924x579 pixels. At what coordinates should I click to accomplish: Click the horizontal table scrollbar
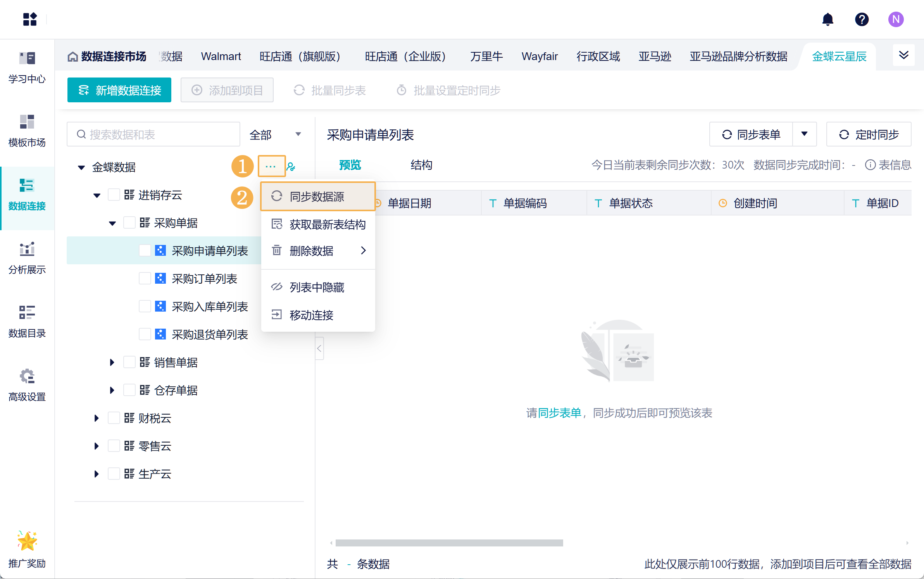tap(449, 543)
